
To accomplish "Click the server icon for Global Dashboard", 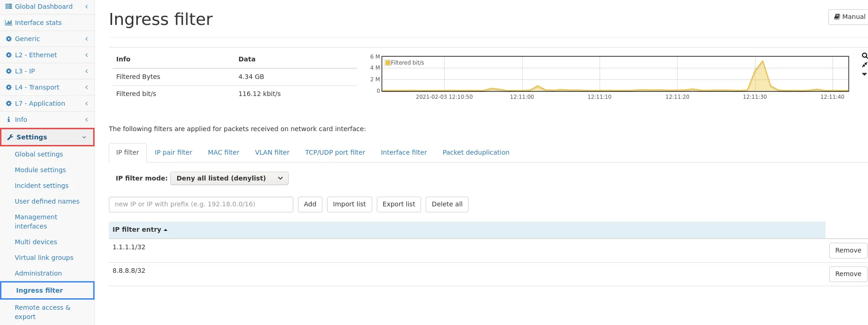I will [8, 6].
